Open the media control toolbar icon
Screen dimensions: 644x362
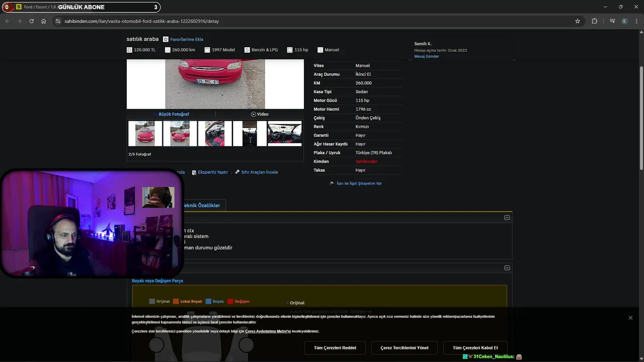click(612, 21)
